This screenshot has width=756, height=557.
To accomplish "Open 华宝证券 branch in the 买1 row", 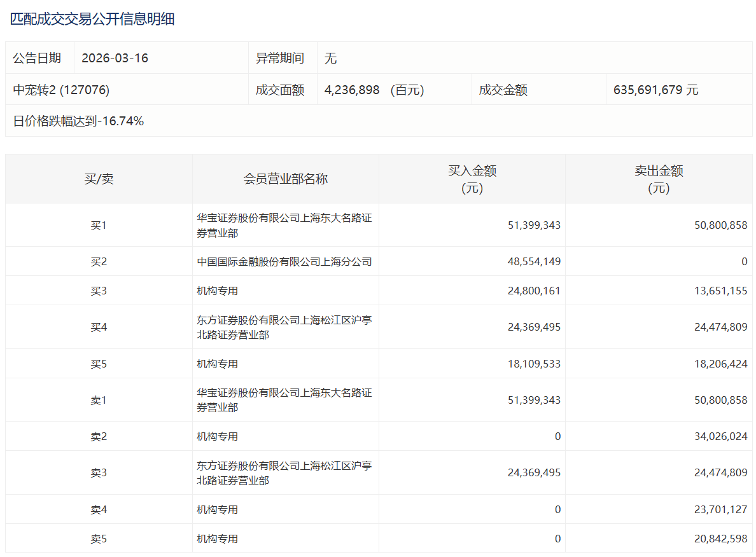I will (x=284, y=225).
